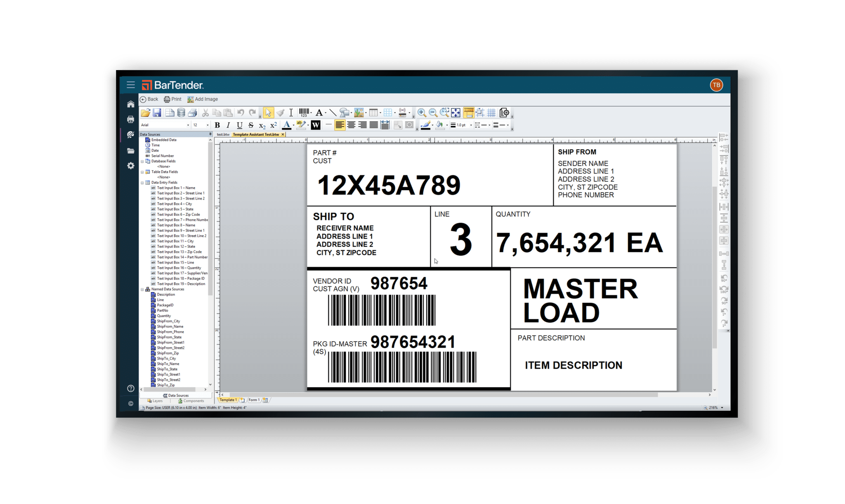Open the hamburger menu next to BarTender
Screen dimensions: 845x504
[131, 85]
